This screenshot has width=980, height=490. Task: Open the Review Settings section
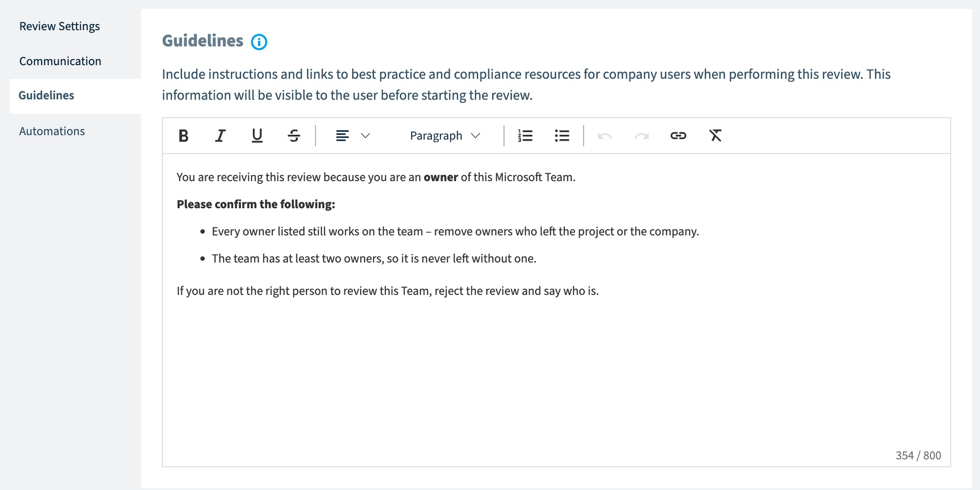pyautogui.click(x=59, y=26)
